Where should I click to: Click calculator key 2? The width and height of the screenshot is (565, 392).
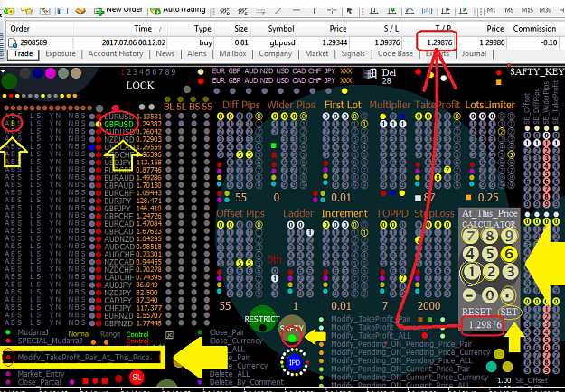[490, 272]
